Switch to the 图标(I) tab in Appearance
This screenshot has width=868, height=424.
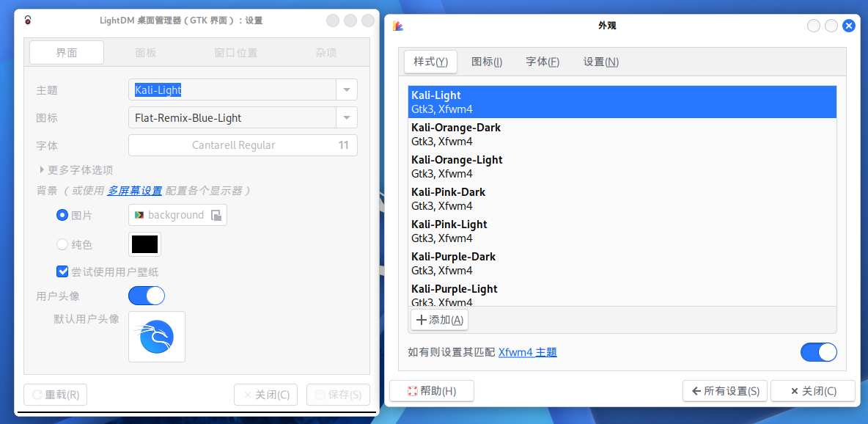coord(487,62)
